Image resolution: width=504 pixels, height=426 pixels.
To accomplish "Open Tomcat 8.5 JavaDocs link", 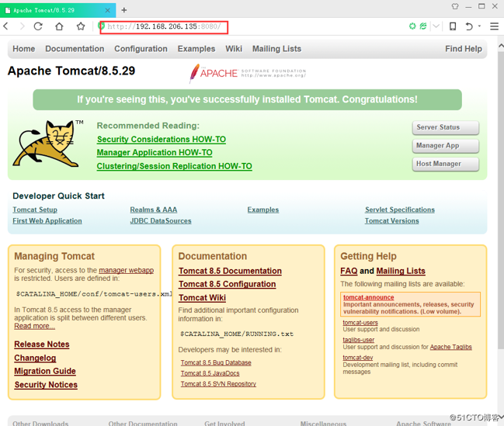I will [x=210, y=373].
